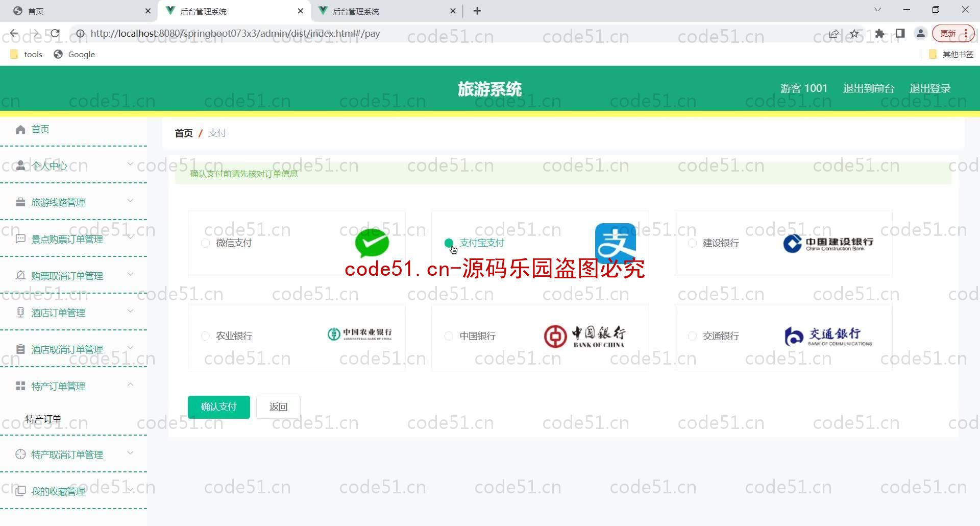
Task: Click the Agricultural Bank of China logo
Action: pos(360,334)
